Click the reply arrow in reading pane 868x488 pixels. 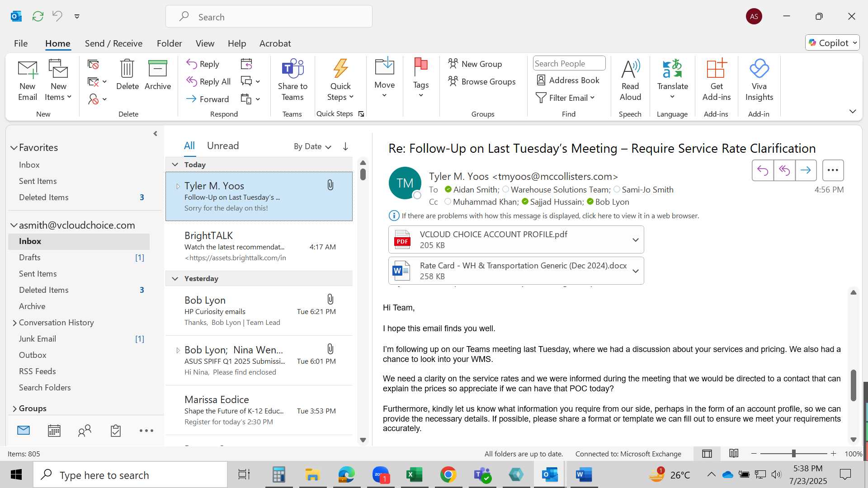click(x=763, y=170)
